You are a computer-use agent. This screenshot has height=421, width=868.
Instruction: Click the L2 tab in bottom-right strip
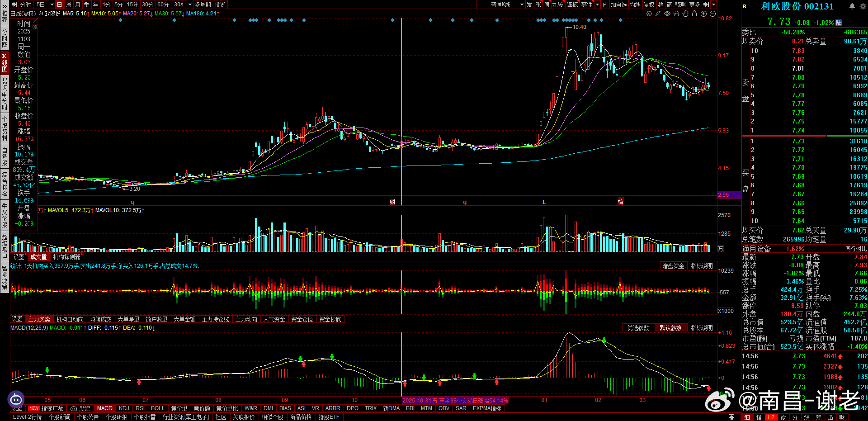pos(771,417)
